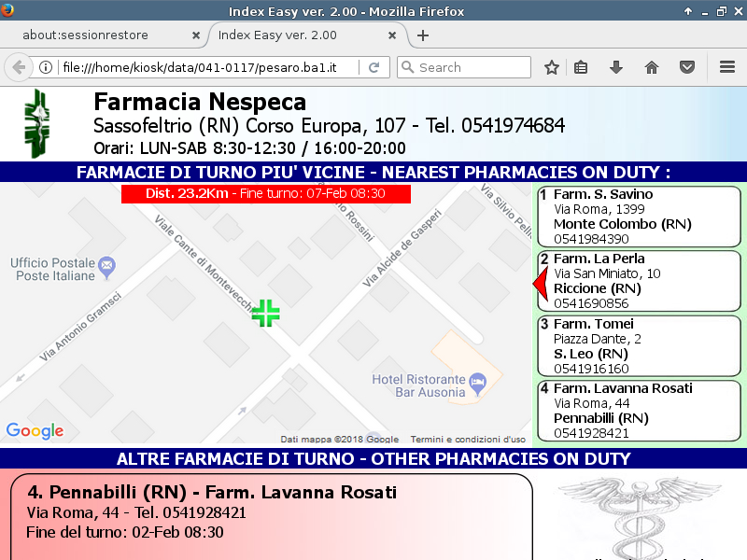Click the URL address bar
This screenshot has height=560, width=747.
click(205, 67)
